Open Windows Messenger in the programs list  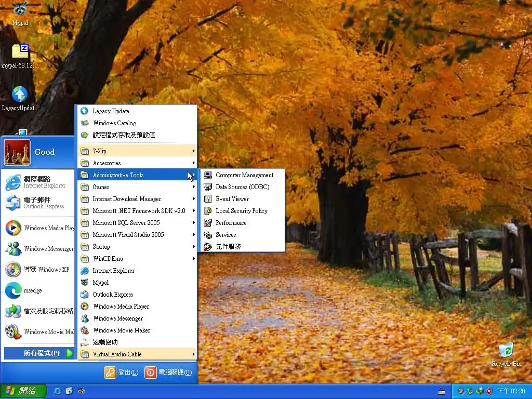click(137, 318)
